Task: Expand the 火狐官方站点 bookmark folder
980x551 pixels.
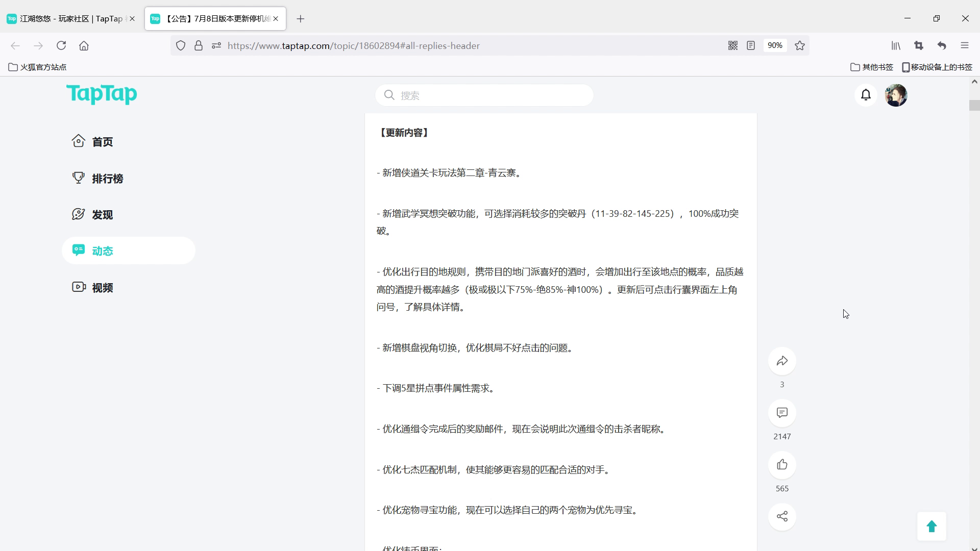Action: tap(38, 67)
